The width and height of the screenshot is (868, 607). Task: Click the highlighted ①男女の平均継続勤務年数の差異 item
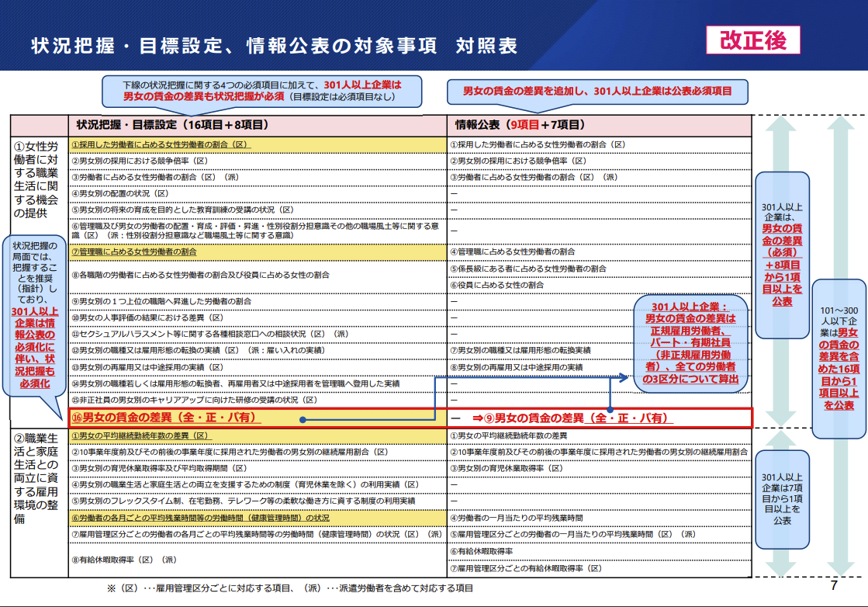coord(140,435)
